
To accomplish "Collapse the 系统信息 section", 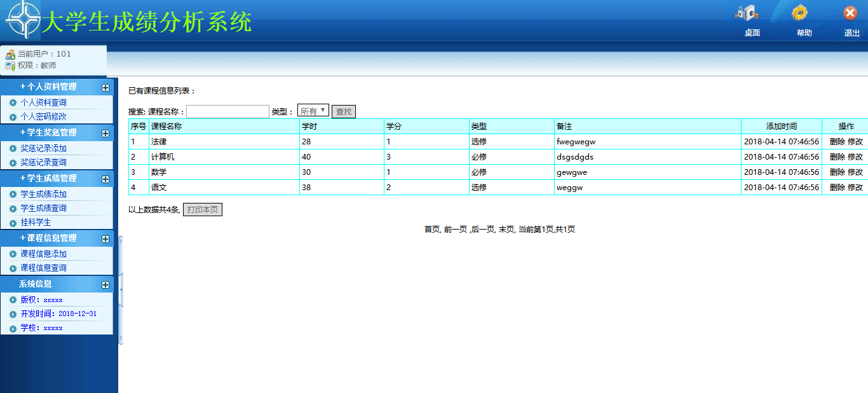I will coord(105,285).
